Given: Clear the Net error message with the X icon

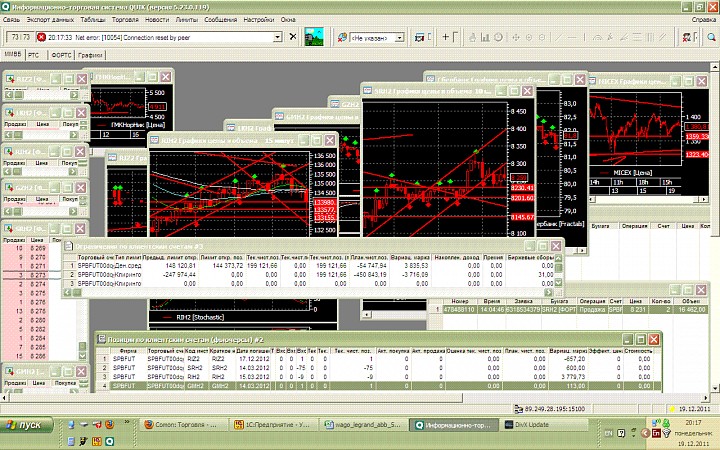Looking at the screenshot, I should click(x=292, y=37).
